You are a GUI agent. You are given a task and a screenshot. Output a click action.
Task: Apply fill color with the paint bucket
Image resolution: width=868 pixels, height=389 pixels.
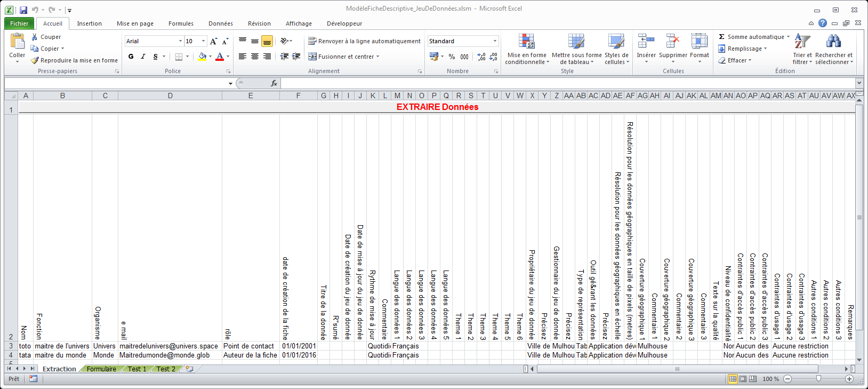(202, 57)
